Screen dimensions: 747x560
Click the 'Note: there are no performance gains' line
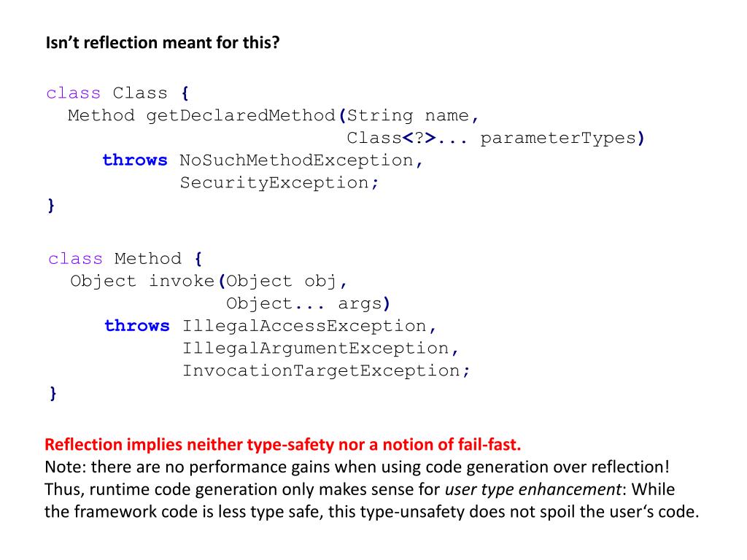[357, 467]
